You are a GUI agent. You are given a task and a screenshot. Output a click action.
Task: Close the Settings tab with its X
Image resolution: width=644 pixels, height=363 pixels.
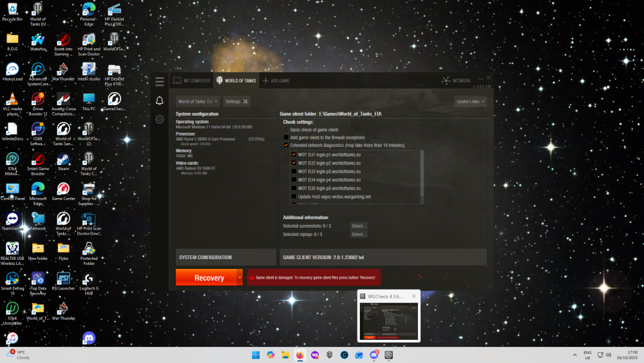[x=245, y=101]
